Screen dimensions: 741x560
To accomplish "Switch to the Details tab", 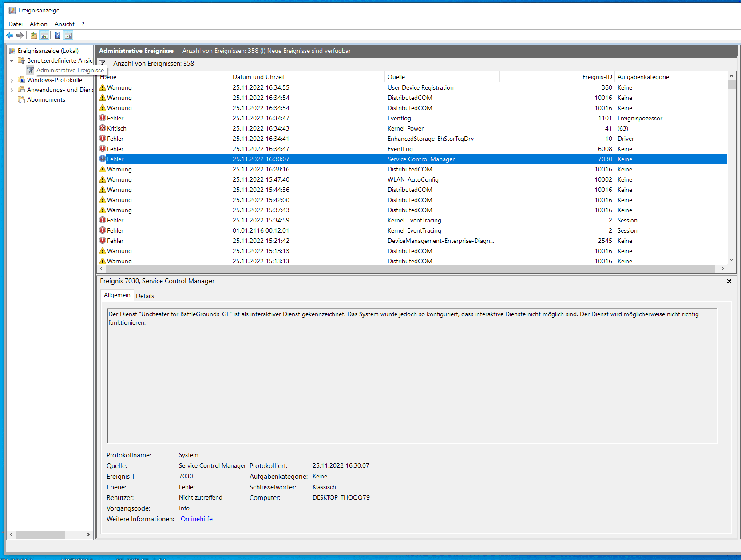I will pos(145,296).
